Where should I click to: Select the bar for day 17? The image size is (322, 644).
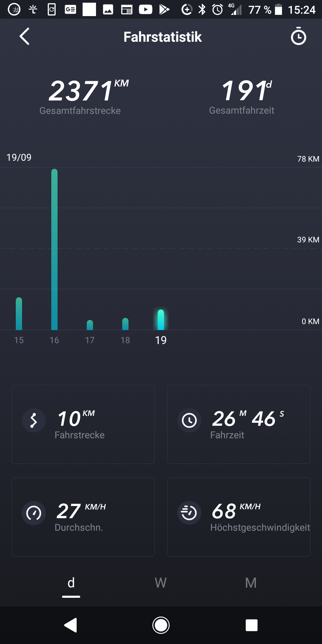(x=90, y=325)
